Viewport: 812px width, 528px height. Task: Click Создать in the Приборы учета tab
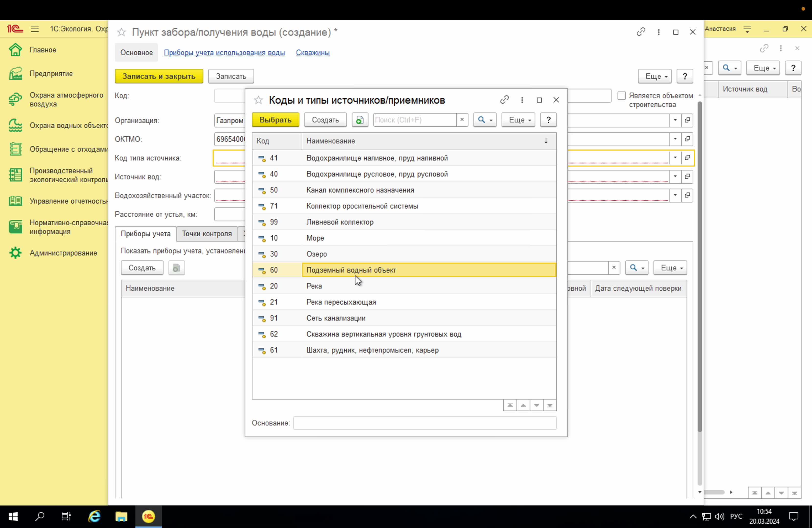click(x=142, y=268)
